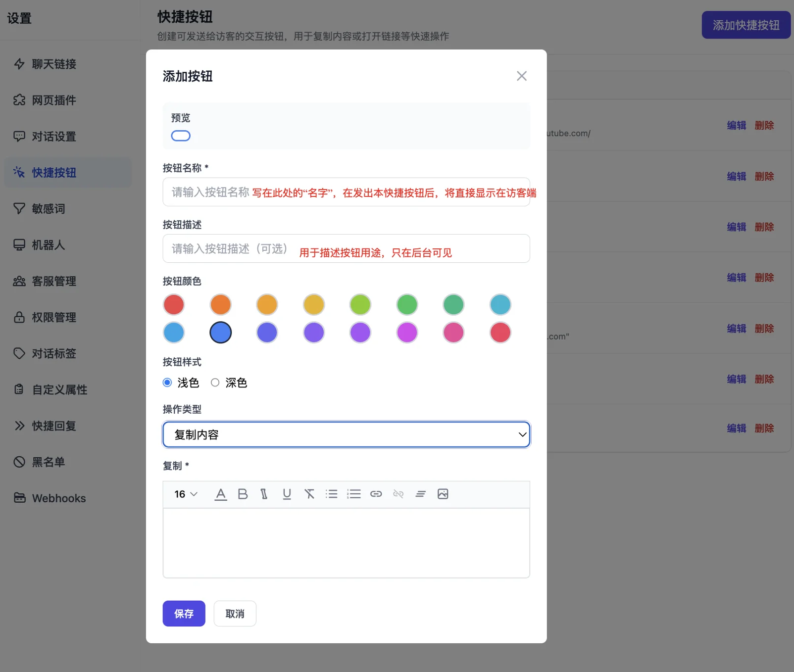This screenshot has width=794, height=672.
Task: Clear text formatting in the editor
Action: (x=310, y=494)
